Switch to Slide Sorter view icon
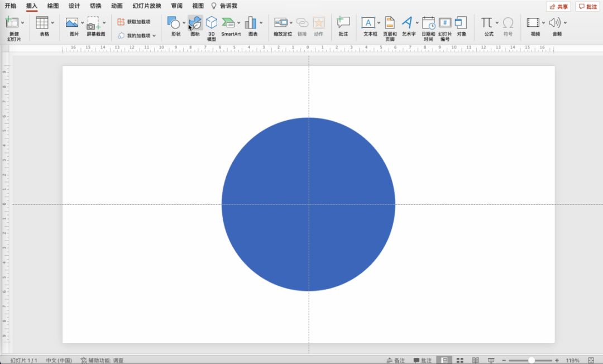The image size is (603, 364). (460, 360)
